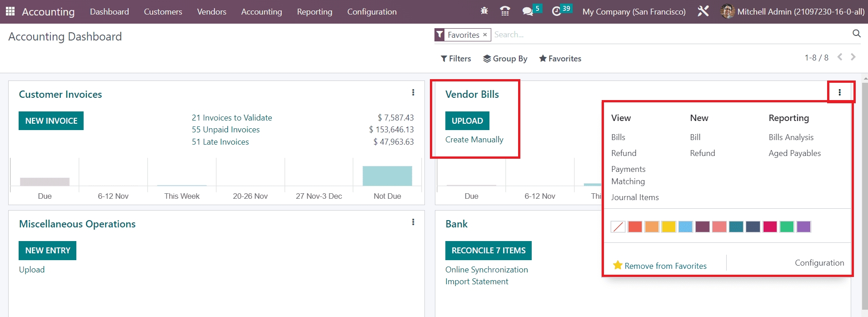Expand the Filters dropdown
The image size is (868, 317).
pyautogui.click(x=456, y=59)
